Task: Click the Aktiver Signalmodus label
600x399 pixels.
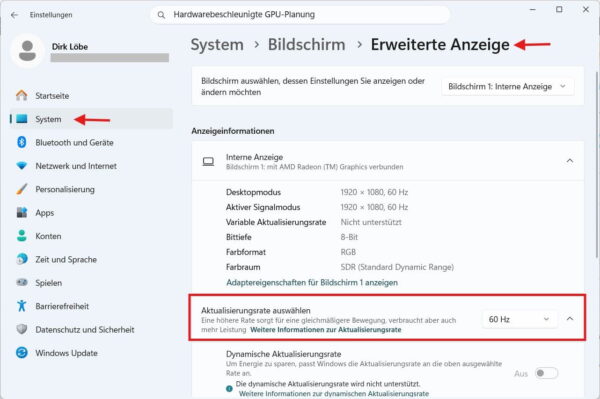Action: pos(263,207)
